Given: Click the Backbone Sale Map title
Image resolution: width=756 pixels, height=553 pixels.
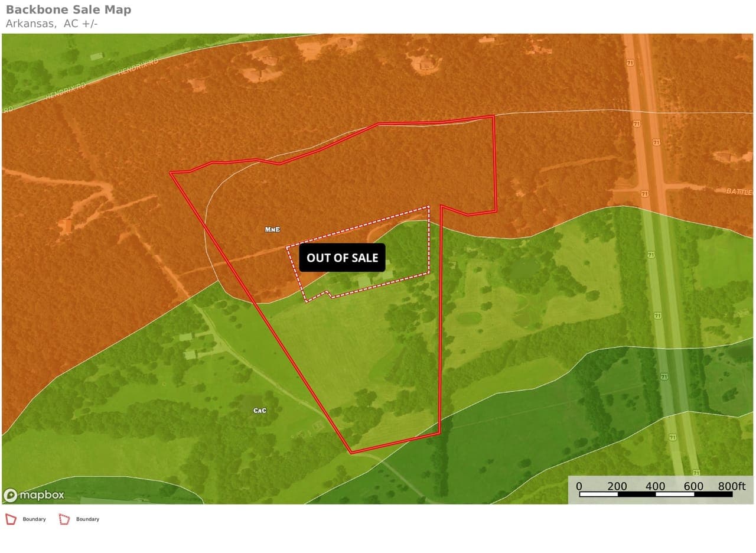Looking at the screenshot, I should coord(69,9).
